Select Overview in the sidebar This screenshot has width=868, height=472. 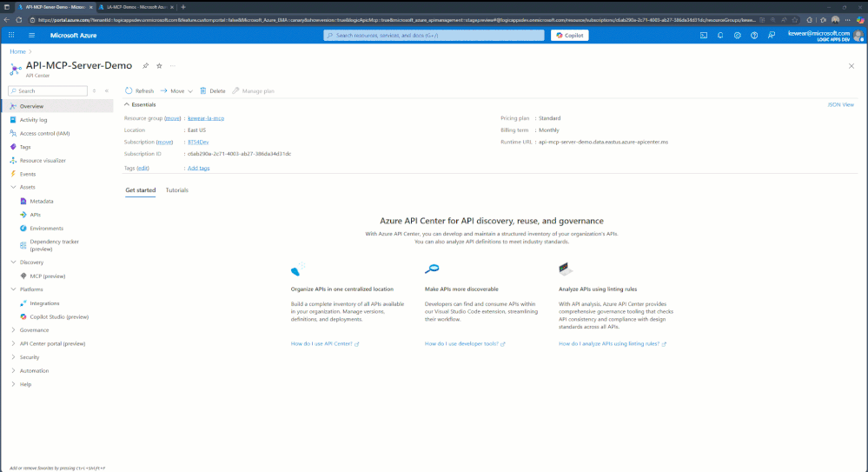pyautogui.click(x=57, y=106)
